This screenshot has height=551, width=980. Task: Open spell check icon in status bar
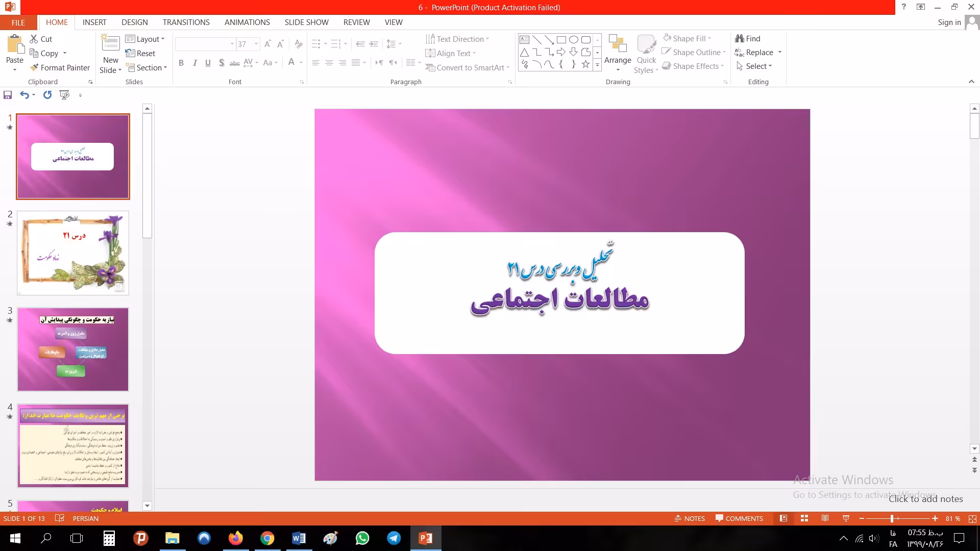pos(60,518)
